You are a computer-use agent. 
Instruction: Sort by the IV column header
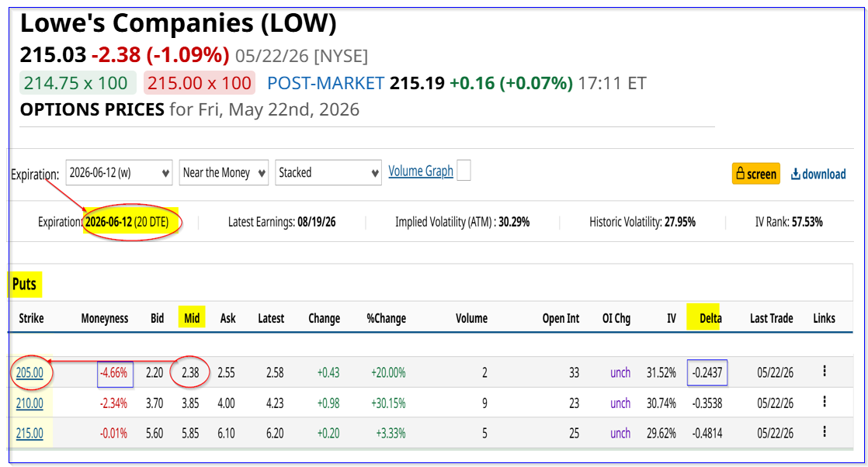coord(671,318)
